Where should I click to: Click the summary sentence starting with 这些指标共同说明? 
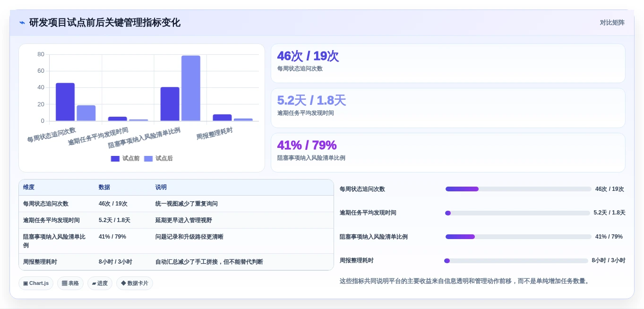465,281
